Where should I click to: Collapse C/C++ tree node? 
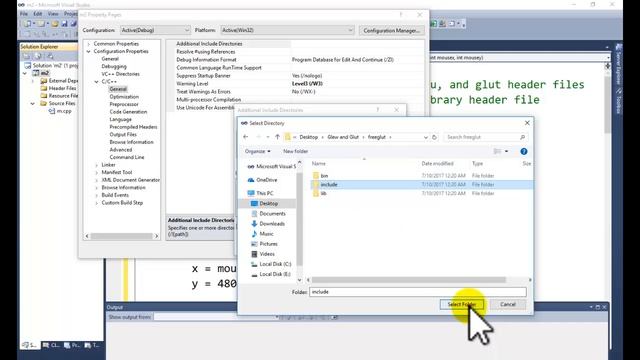point(97,82)
